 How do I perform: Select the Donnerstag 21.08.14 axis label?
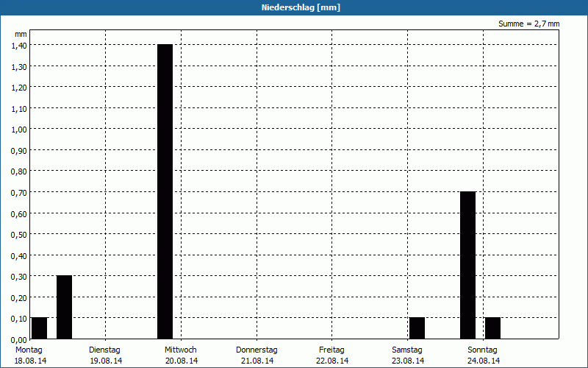[257, 355]
